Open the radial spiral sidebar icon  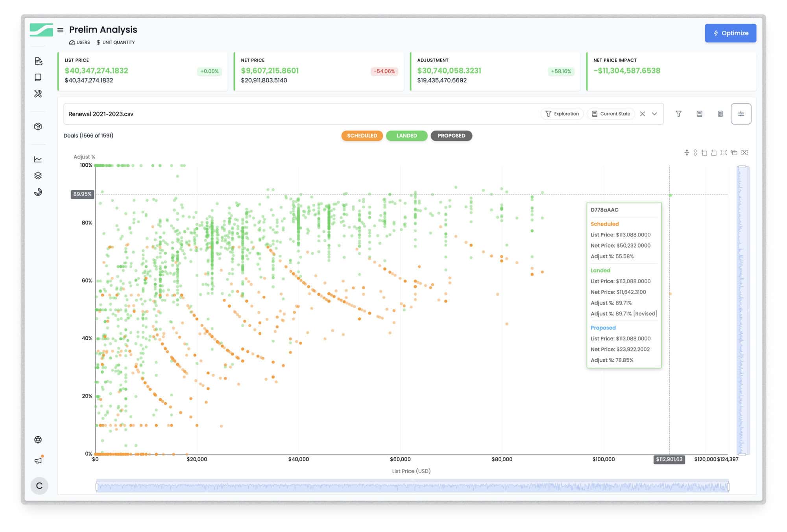[x=38, y=192]
